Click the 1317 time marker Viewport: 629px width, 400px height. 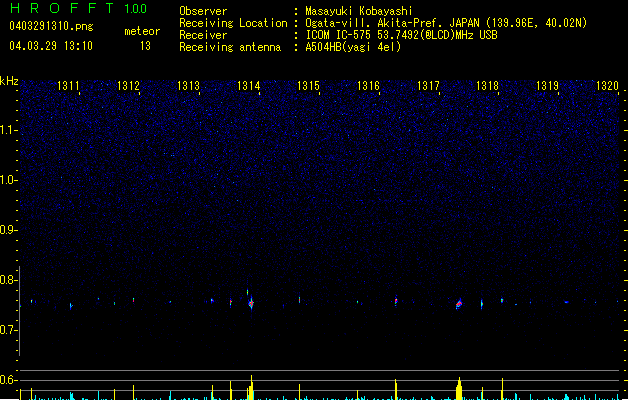(x=428, y=86)
